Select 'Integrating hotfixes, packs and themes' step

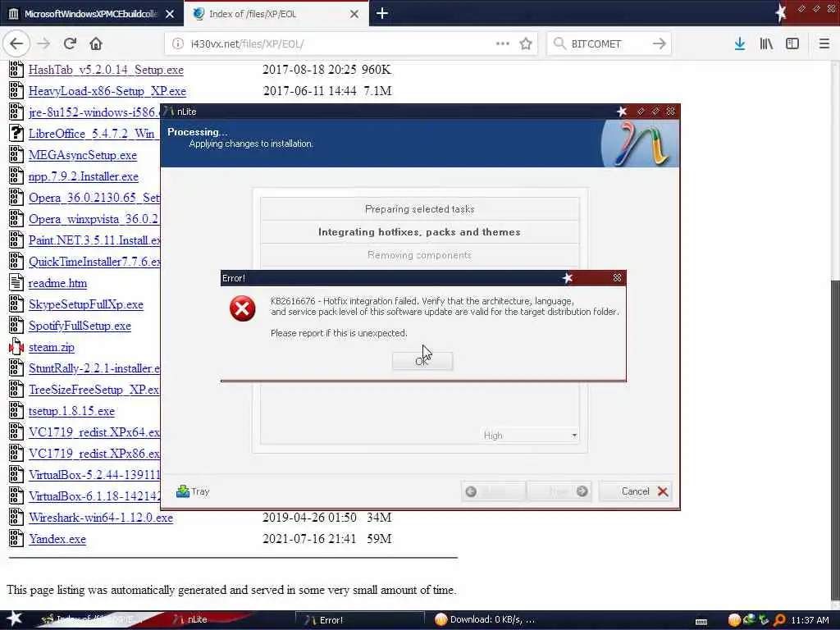tap(419, 232)
